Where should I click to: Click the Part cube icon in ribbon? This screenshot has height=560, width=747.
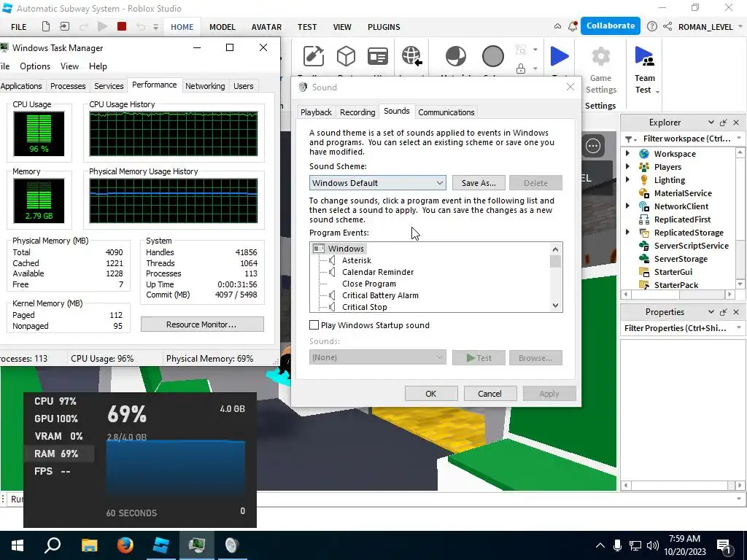click(346, 56)
